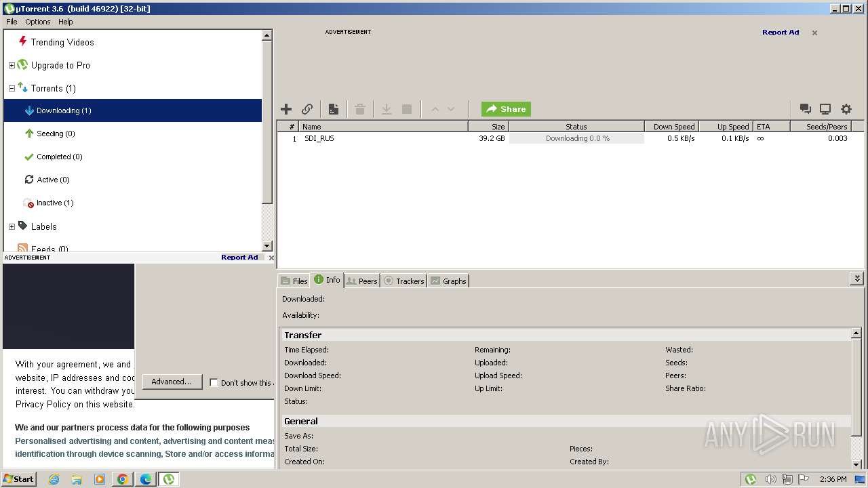Collapse the Torrents (1) tree node
This screenshot has height=488, width=868.
12,89
